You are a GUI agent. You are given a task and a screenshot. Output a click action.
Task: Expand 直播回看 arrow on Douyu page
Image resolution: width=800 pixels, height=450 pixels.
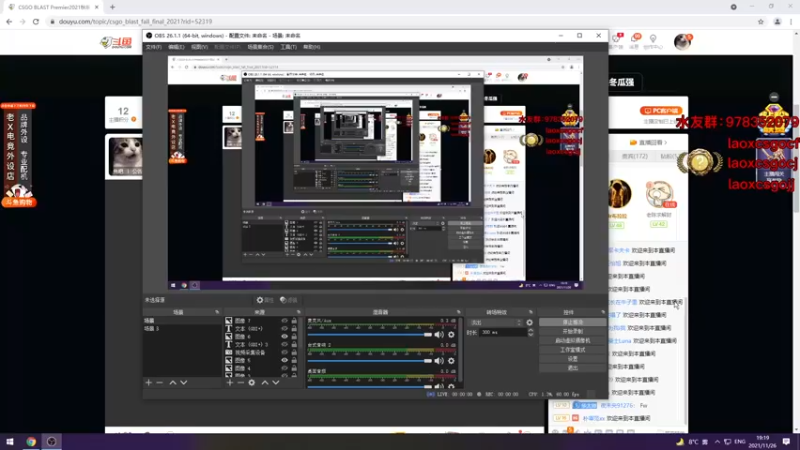(x=664, y=142)
